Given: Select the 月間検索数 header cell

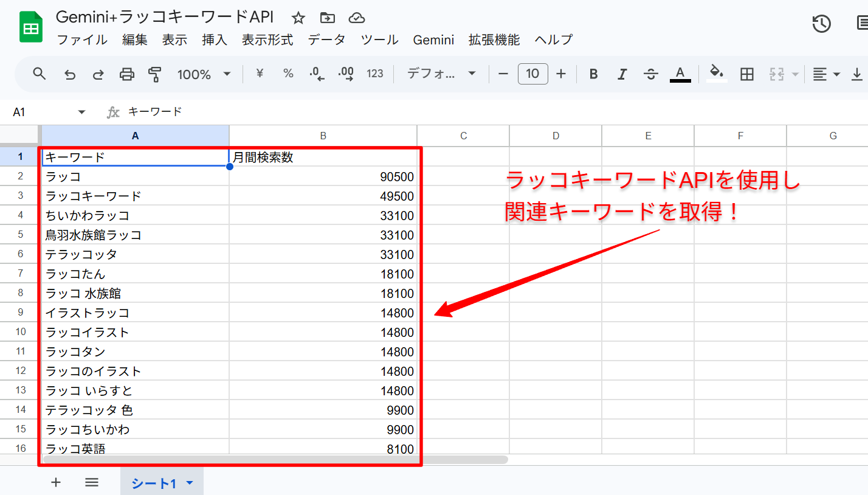Looking at the screenshot, I should tap(323, 157).
